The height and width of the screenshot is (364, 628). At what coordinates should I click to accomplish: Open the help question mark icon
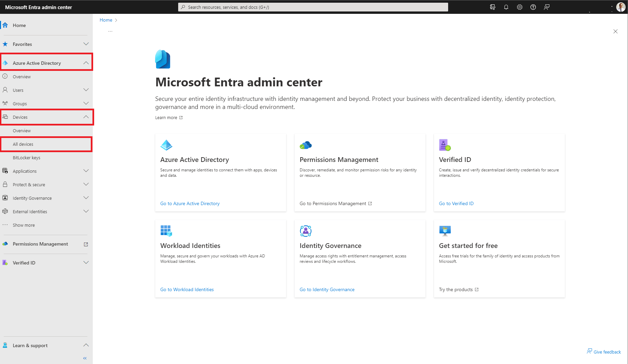533,7
